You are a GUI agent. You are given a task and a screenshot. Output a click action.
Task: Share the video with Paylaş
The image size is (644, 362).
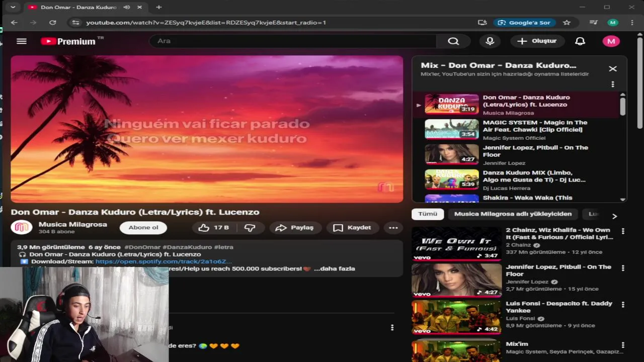pos(295,228)
